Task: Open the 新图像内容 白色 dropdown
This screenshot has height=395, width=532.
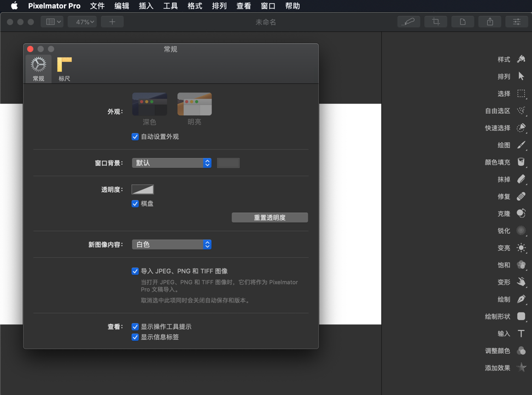Action: tap(172, 245)
